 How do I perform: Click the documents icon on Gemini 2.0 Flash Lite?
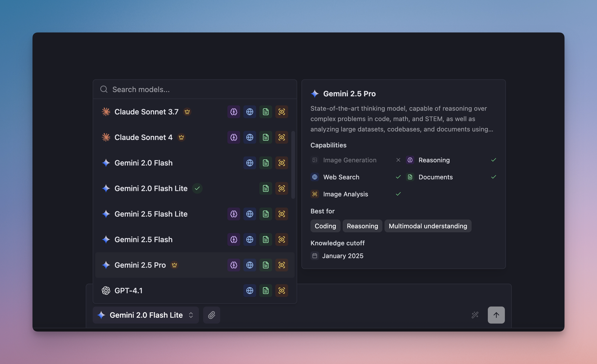coord(266,188)
